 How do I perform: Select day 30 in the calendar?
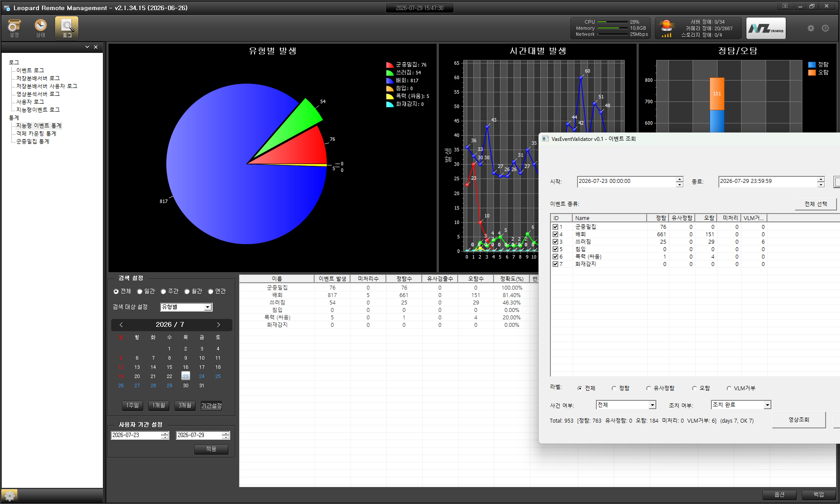185,386
